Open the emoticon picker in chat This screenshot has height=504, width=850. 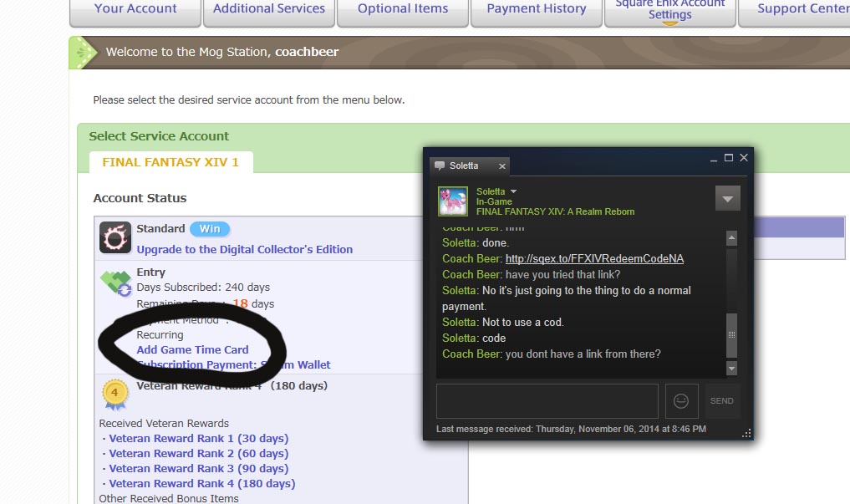point(681,400)
